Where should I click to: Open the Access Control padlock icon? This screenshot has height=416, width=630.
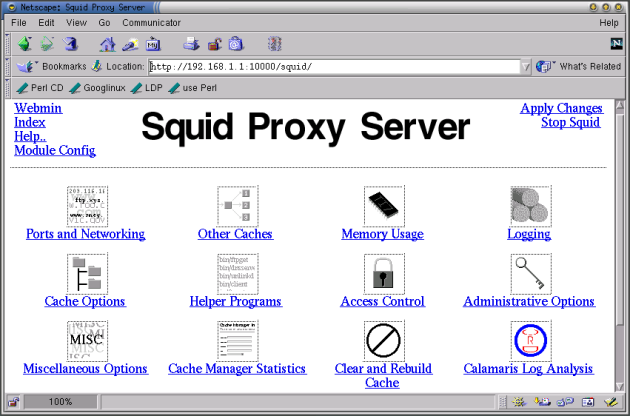[x=384, y=273]
